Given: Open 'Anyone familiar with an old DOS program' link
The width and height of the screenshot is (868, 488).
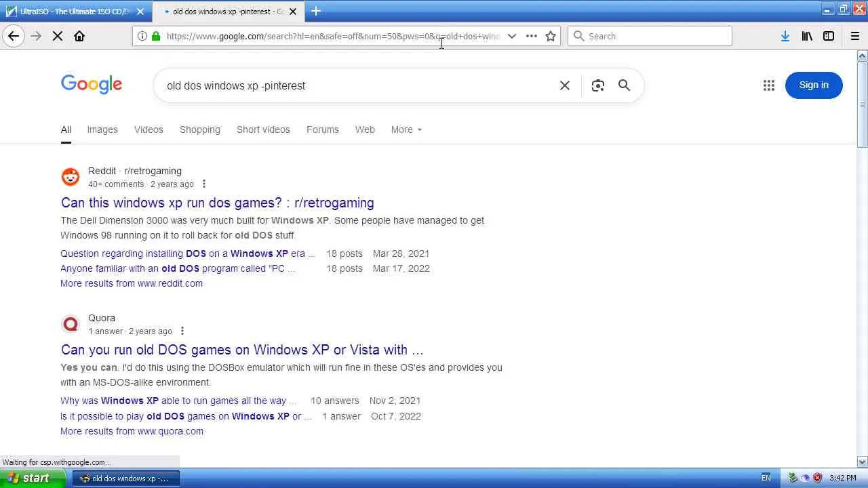Looking at the screenshot, I should coord(178,268).
